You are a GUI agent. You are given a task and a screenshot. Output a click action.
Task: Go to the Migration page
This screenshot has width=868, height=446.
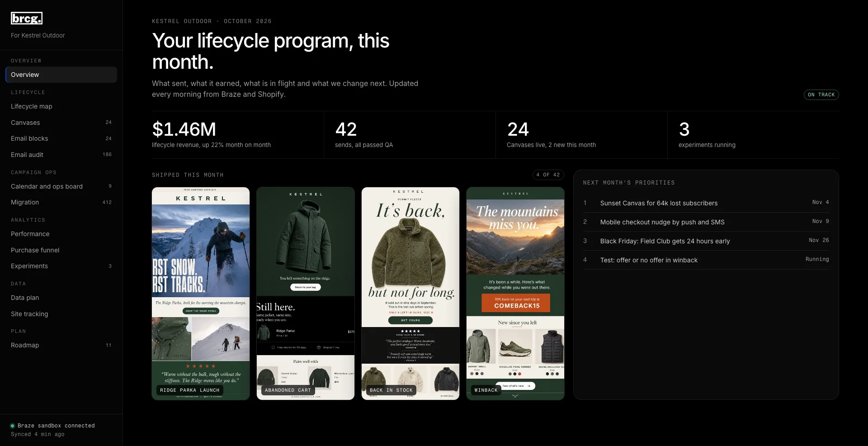[61, 202]
